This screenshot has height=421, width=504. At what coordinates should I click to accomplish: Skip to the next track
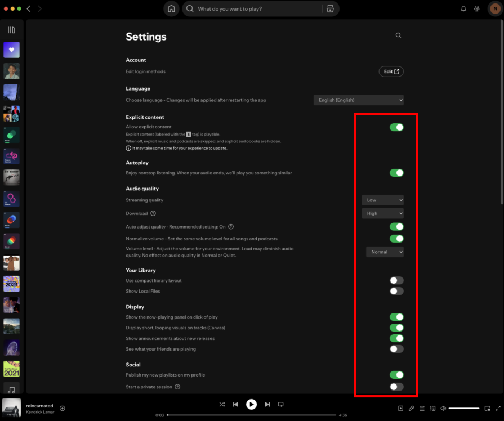pyautogui.click(x=267, y=404)
